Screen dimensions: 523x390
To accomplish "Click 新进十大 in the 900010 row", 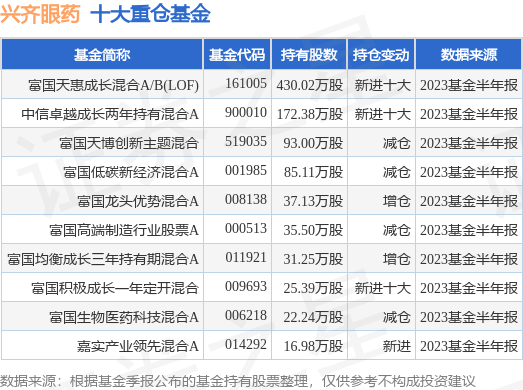I will click(383, 114).
